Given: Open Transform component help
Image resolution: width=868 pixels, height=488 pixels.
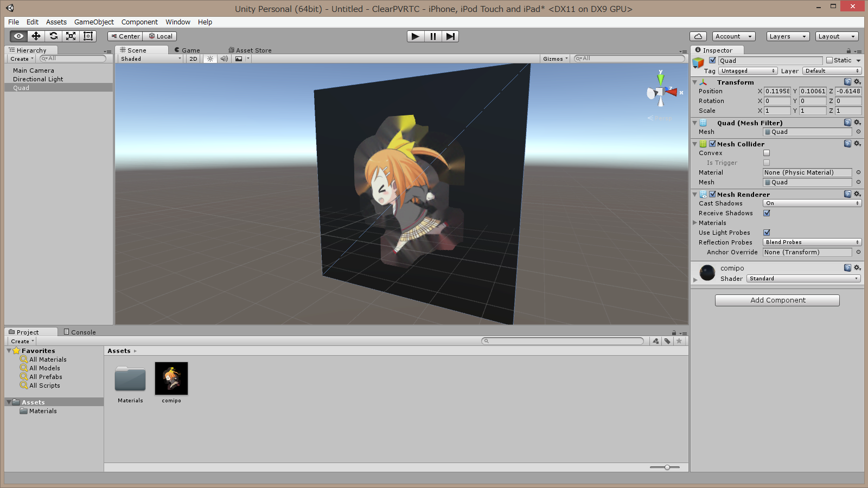Looking at the screenshot, I should (847, 82).
